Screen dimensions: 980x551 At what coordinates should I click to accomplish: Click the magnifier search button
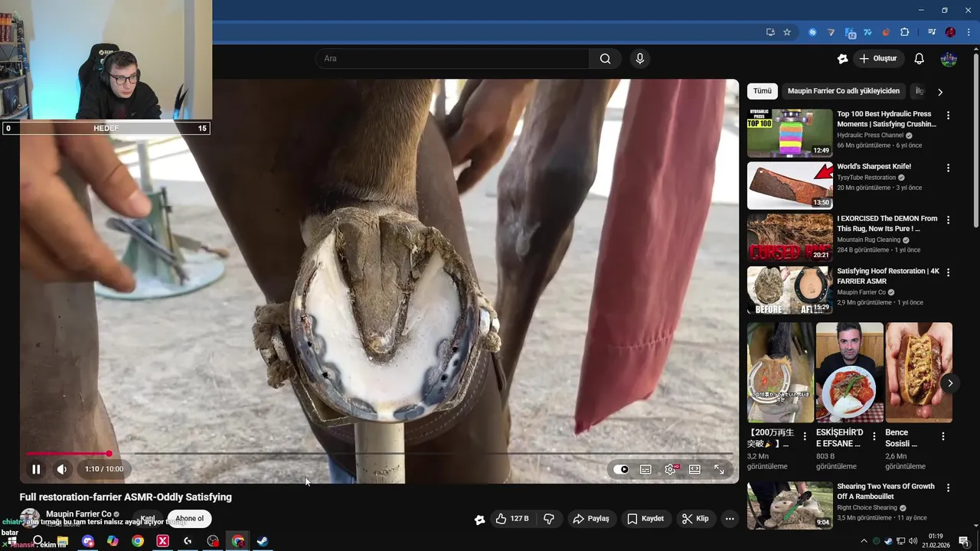coord(605,59)
